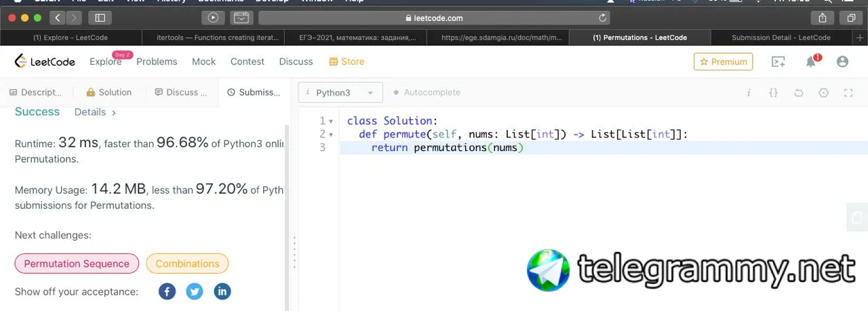Click the extension icon beside the address bar

point(241,18)
